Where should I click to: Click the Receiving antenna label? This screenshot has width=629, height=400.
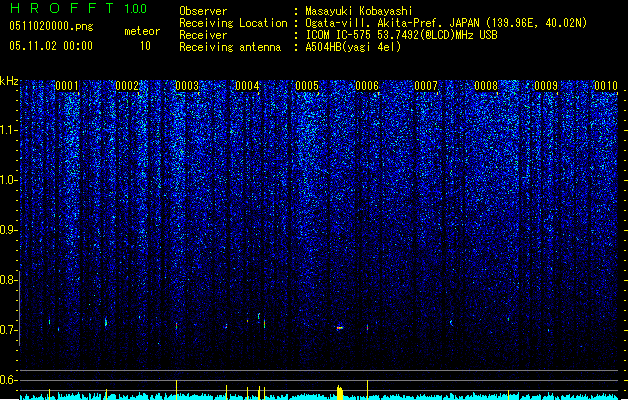230,47
